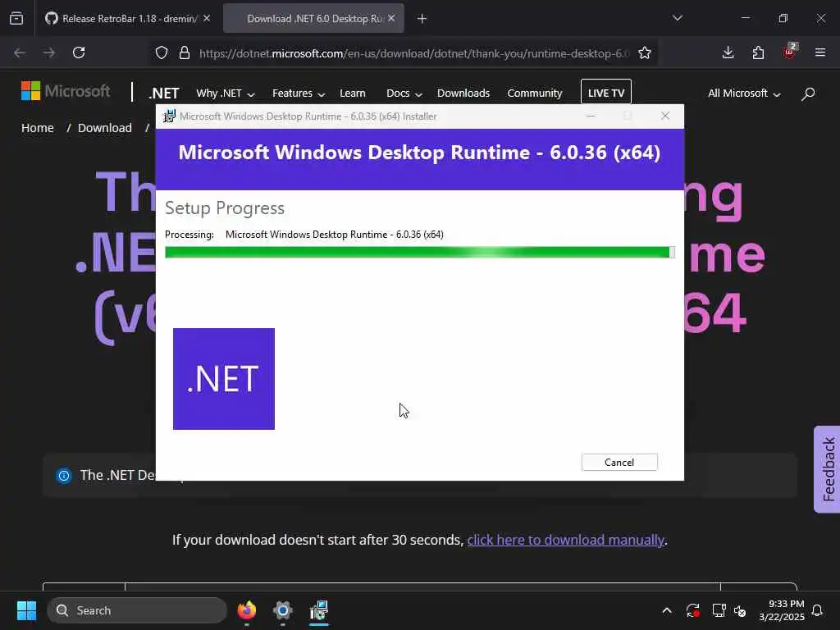Click the uBlock Origin extension icon
The height and width of the screenshot is (630, 840).
[789, 52]
